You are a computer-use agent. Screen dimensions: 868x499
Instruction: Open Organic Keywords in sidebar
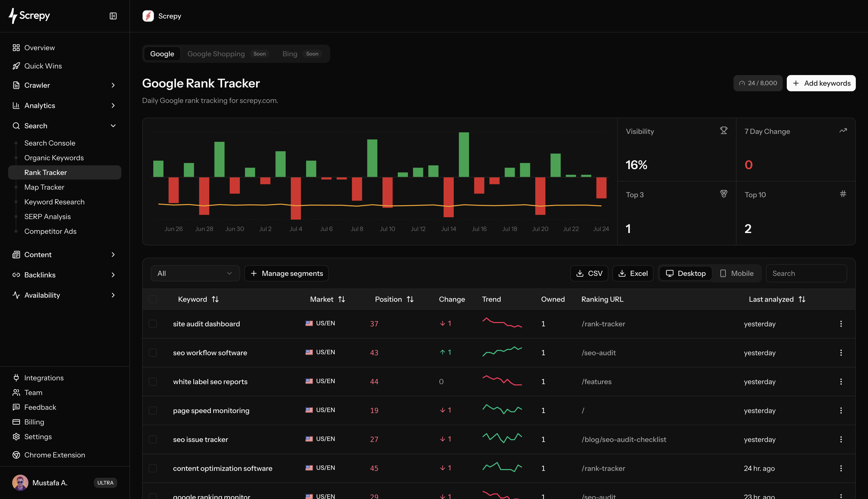pyautogui.click(x=54, y=158)
